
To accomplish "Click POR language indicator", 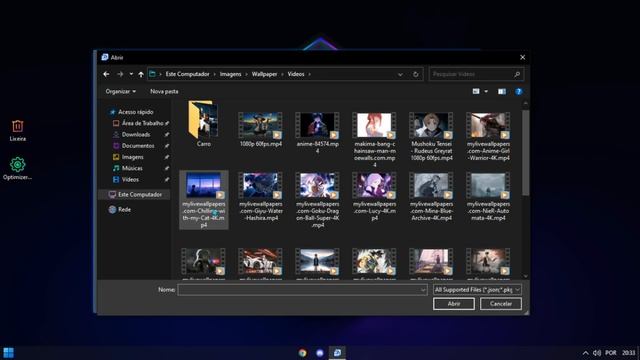I will (611, 353).
